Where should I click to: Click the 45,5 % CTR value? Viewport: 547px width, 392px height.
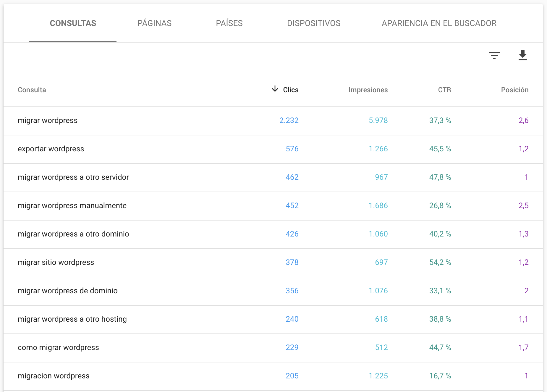coord(440,149)
